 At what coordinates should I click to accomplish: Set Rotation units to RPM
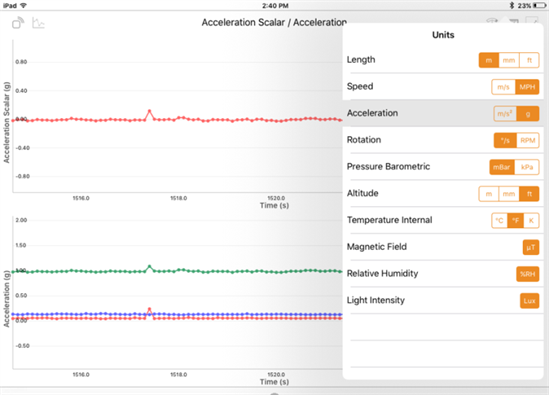pyautogui.click(x=528, y=140)
